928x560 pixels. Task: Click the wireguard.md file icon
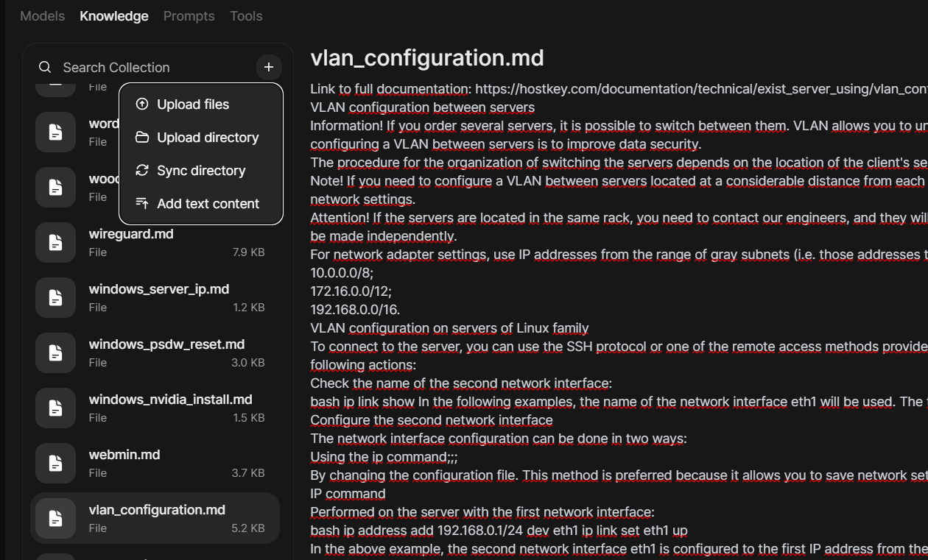click(55, 242)
